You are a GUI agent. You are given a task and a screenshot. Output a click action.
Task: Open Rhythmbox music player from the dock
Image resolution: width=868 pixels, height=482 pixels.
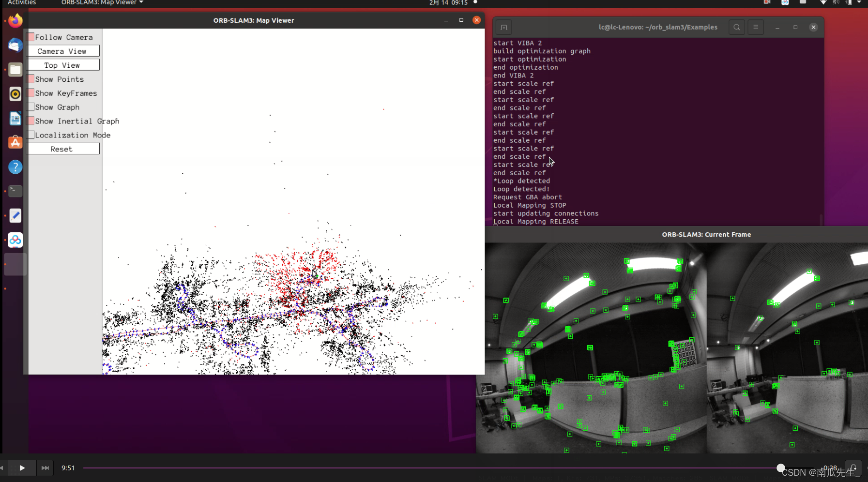pos(15,94)
